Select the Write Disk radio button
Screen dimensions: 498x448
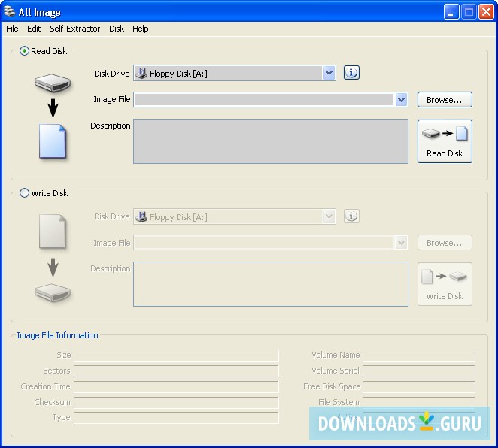coord(24,193)
